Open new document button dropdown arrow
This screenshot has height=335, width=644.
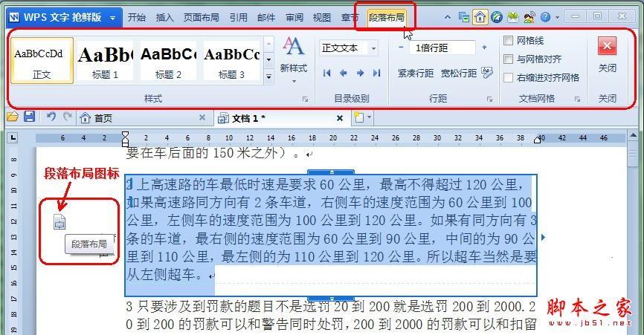[370, 117]
